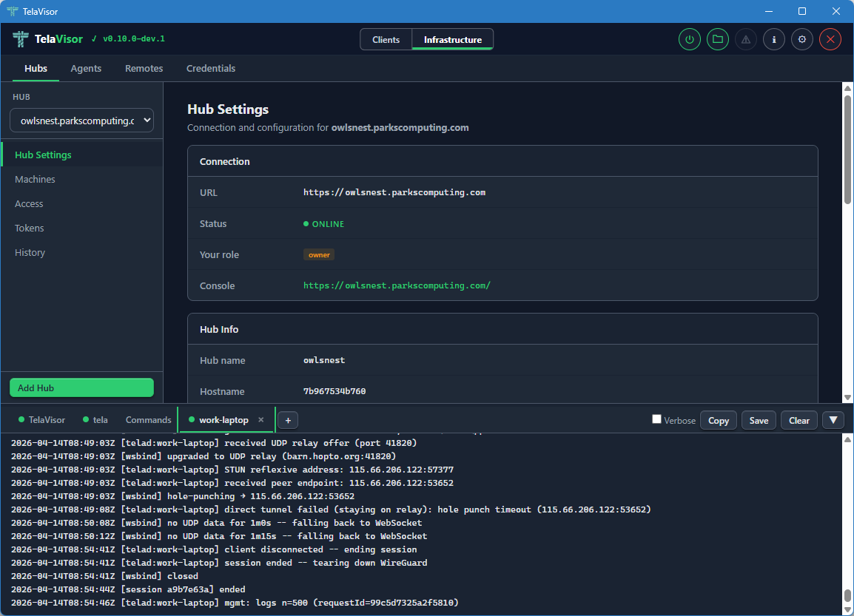Open the hub selector dropdown
This screenshot has height=616, width=854.
point(81,121)
